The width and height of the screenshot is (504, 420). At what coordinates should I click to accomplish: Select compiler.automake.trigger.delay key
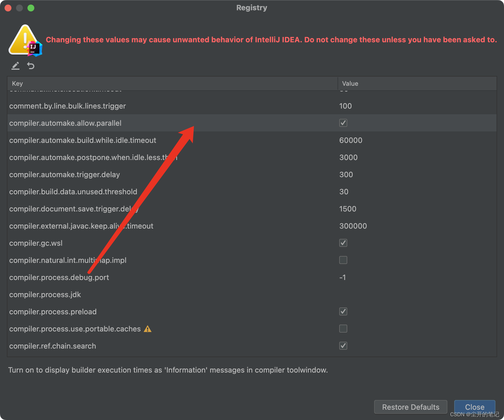tap(64, 175)
